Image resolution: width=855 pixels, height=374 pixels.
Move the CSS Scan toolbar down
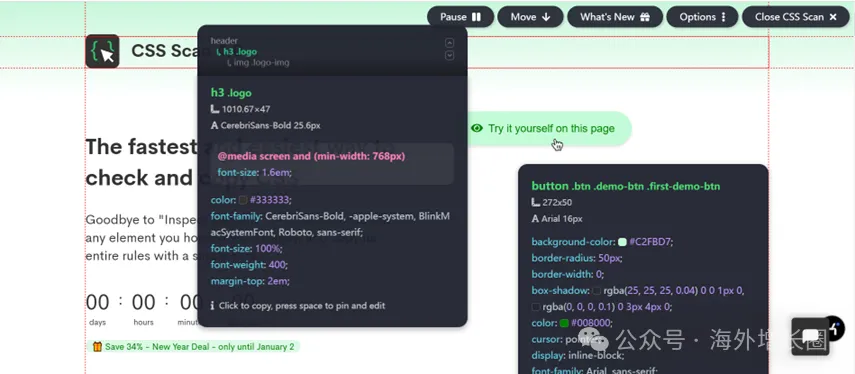coord(530,17)
